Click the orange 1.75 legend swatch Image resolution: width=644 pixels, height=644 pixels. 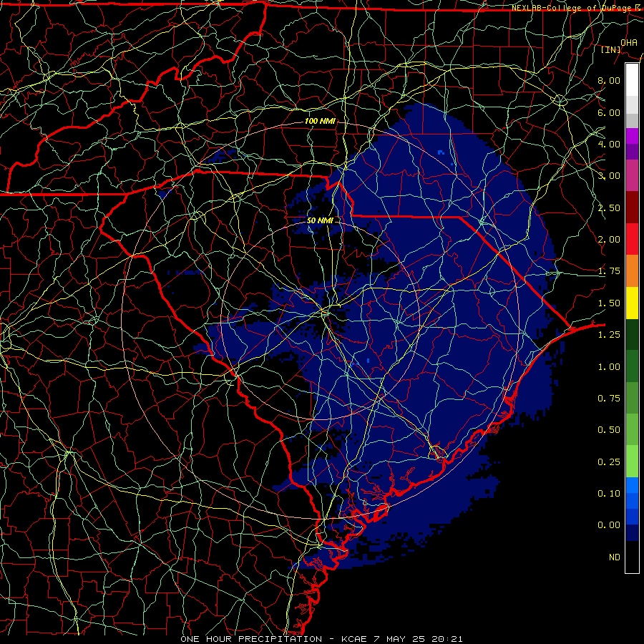632,271
